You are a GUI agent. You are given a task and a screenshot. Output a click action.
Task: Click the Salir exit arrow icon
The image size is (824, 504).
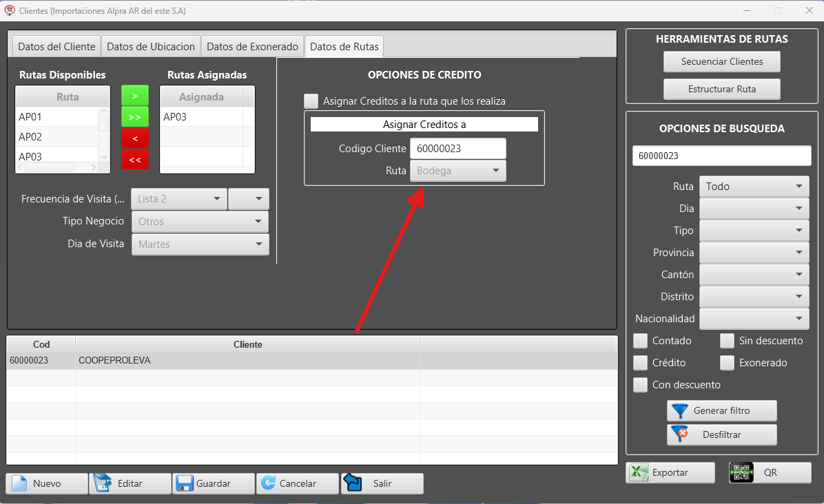pyautogui.click(x=353, y=483)
